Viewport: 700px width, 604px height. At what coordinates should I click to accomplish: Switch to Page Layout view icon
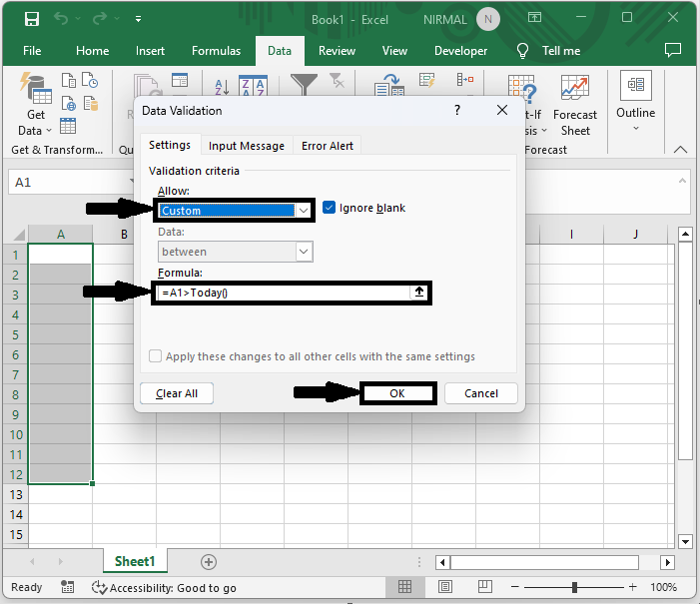tap(446, 587)
